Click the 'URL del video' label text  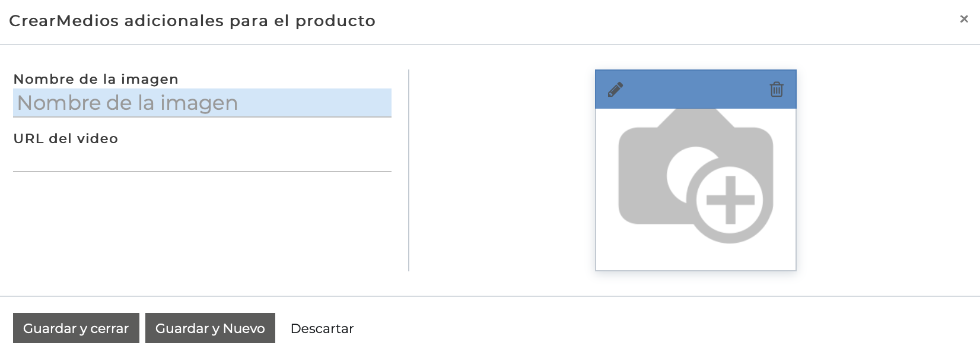click(x=66, y=138)
